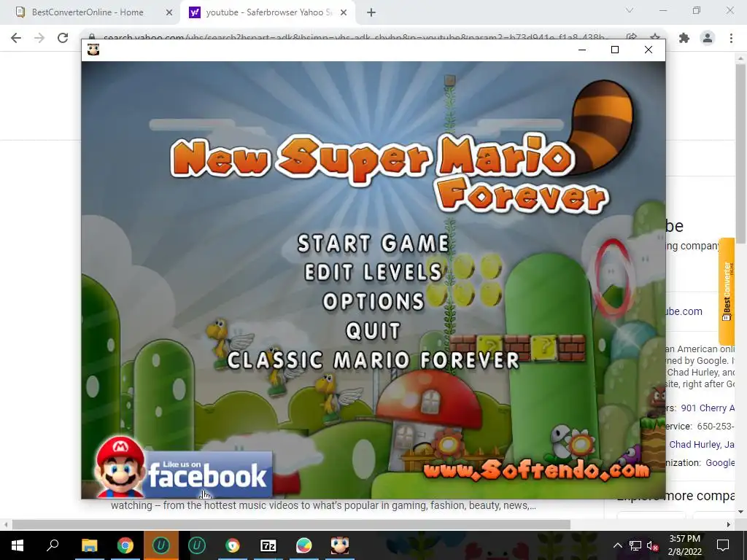Open the www.Softendo.com link in game
Screen dimensions: 747x560
(x=536, y=470)
